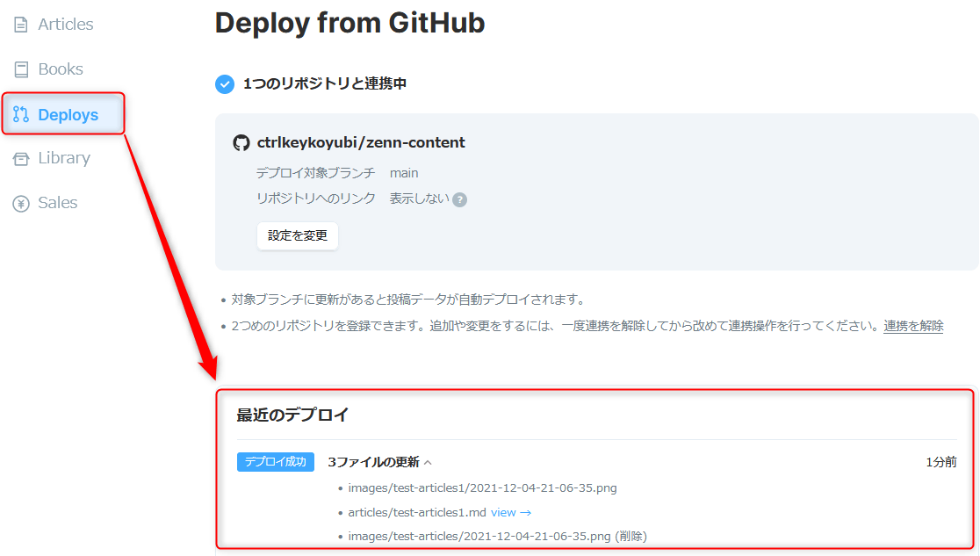Click the question mark help icon beside 表示しない
This screenshot has height=556, width=980.
coord(459,199)
